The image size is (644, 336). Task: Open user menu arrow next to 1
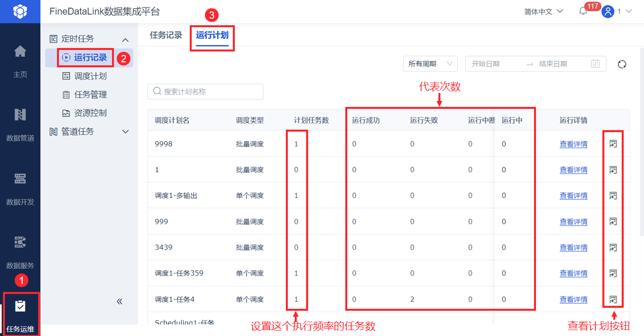(x=629, y=11)
